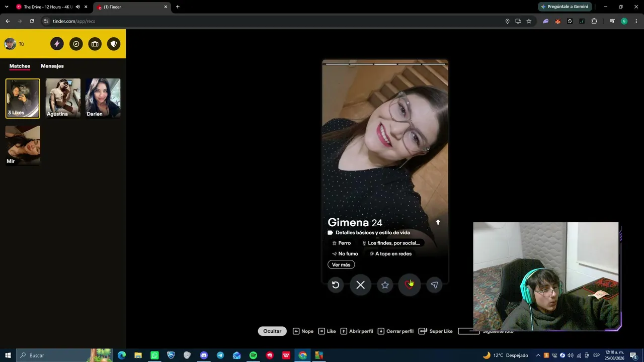This screenshot has height=362, width=644.
Task: Open the tab search dropdown arrow
Action: coord(7,7)
